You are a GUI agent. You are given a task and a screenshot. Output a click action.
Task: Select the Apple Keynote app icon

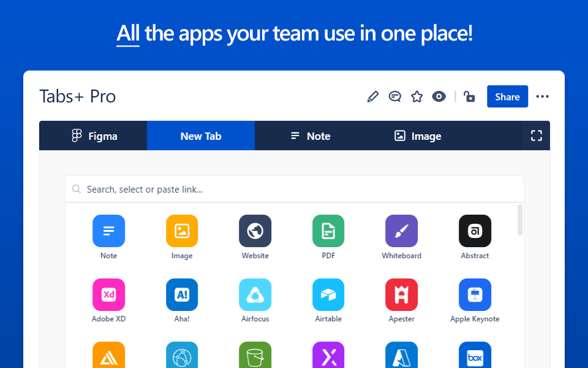pos(475,294)
